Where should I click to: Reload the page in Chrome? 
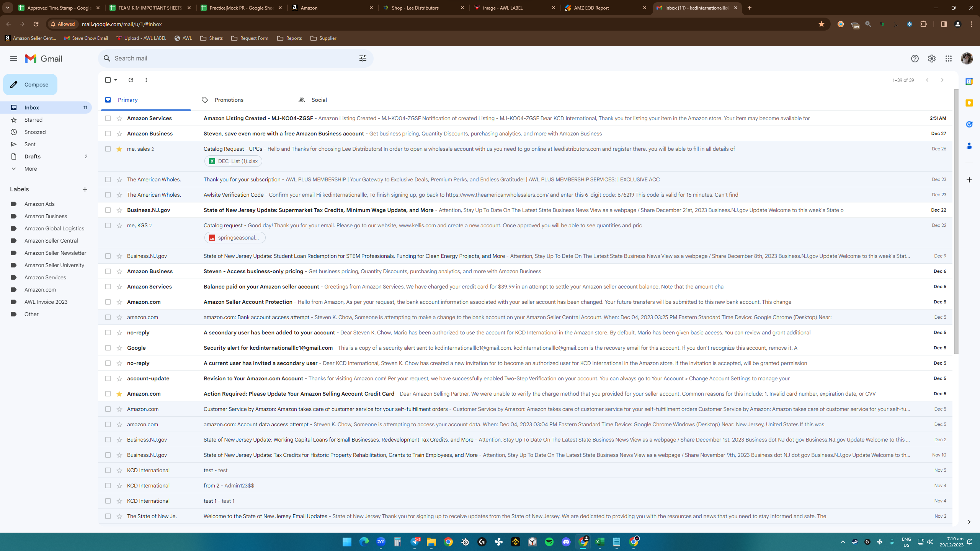pos(36,24)
